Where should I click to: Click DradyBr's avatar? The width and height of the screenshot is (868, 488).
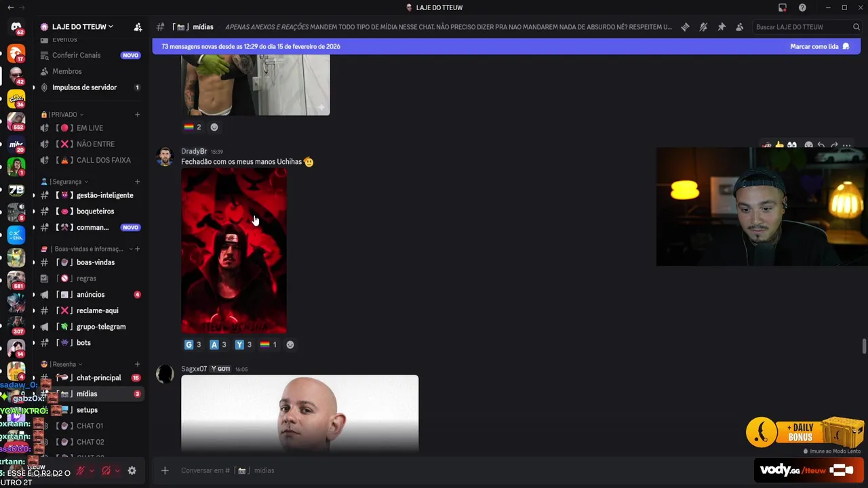(165, 157)
